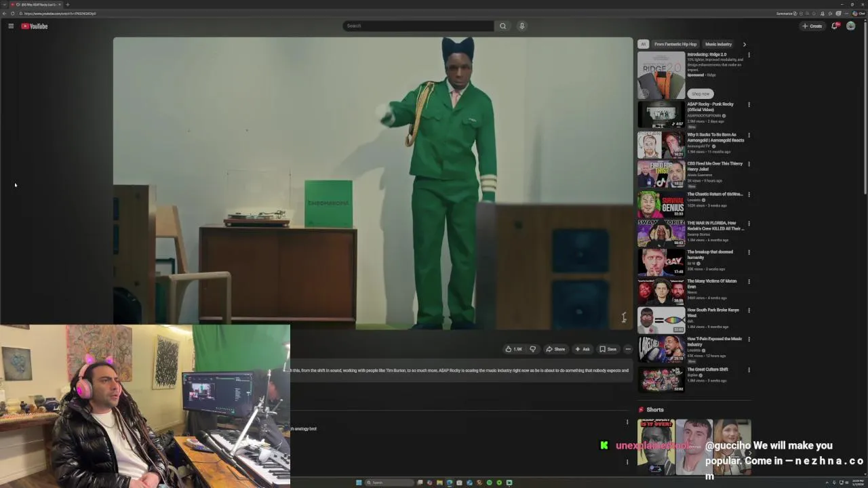Open options for Asmongold Reacts video
868x488 pixels.
point(749,135)
